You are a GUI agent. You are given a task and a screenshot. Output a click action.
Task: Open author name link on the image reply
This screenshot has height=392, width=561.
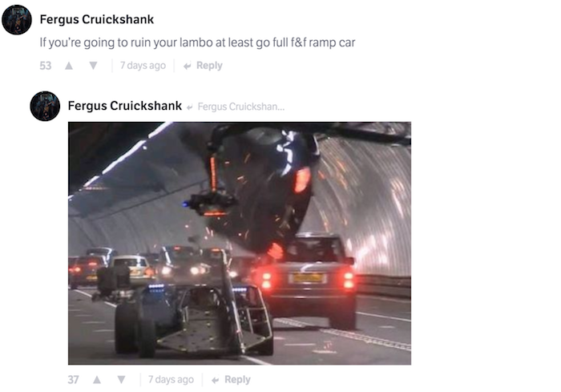tap(125, 106)
